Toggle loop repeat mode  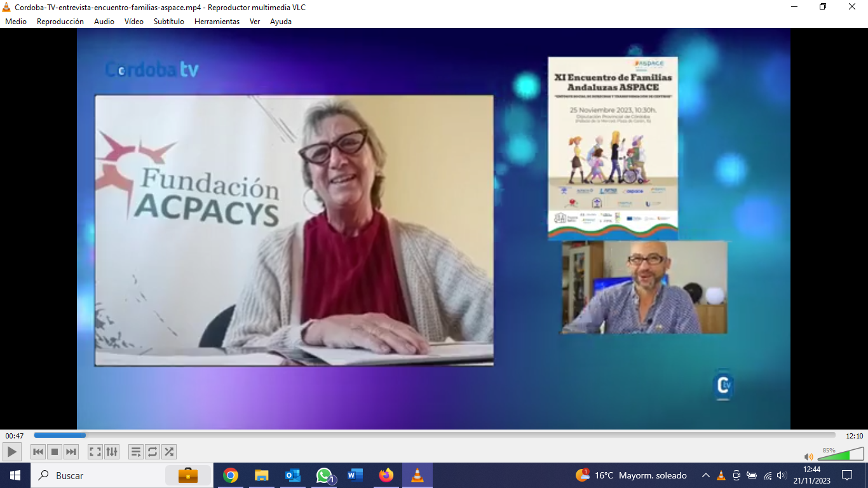(153, 452)
